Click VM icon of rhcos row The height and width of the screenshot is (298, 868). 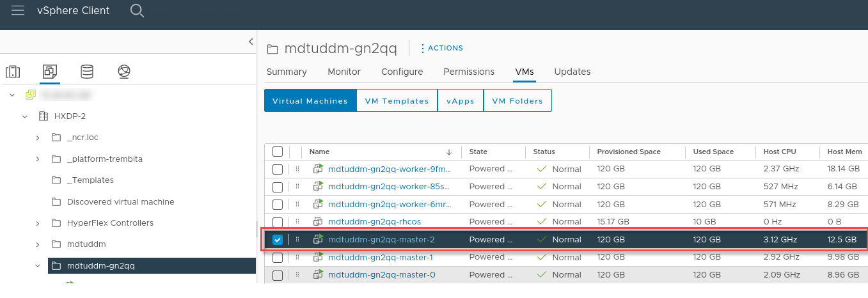(318, 222)
